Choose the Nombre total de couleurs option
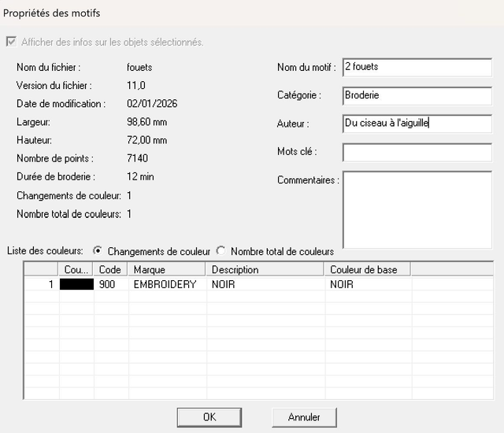 [x=220, y=251]
